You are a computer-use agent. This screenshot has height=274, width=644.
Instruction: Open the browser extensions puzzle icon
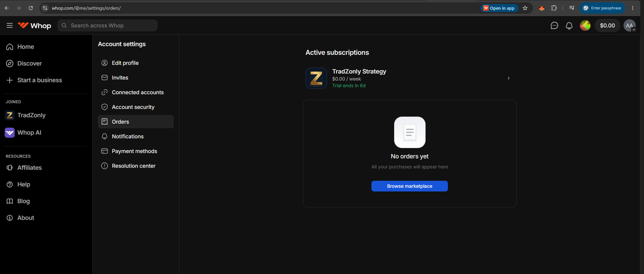pos(554,8)
